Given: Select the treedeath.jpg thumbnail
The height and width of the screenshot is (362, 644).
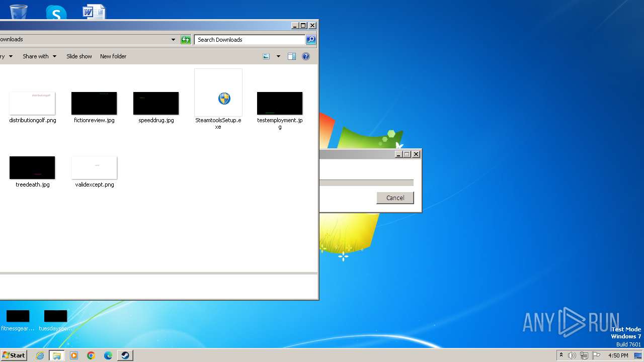Looking at the screenshot, I should (32, 167).
